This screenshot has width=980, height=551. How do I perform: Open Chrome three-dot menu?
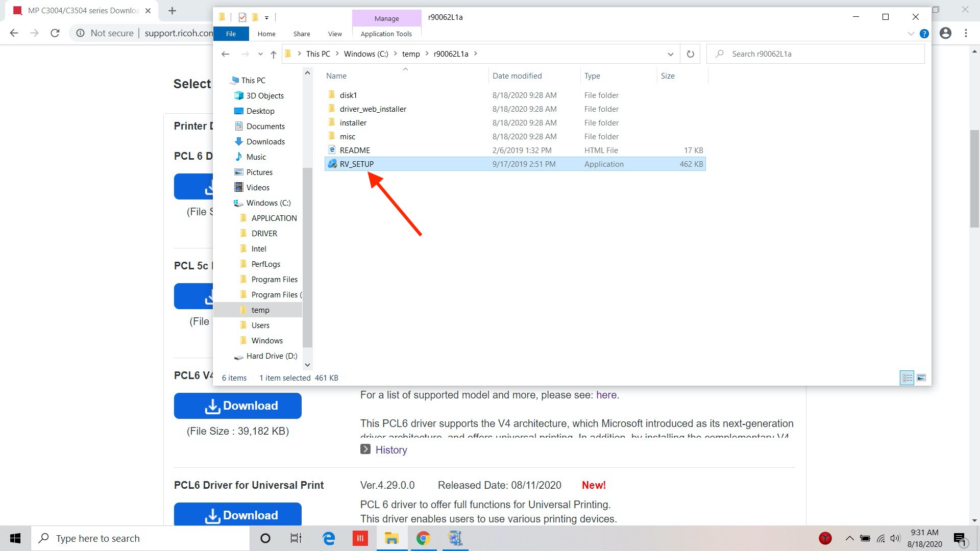(966, 33)
